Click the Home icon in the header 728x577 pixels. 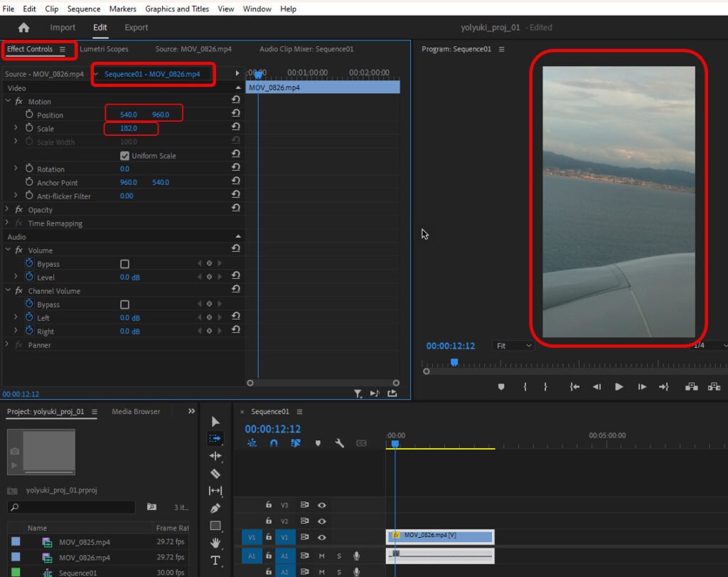(23, 28)
